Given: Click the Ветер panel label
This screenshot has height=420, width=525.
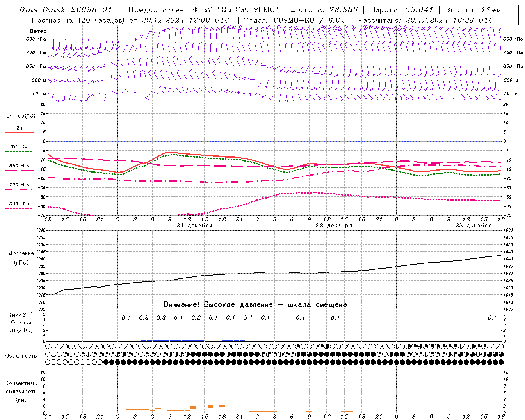Looking at the screenshot, I should pos(38,31).
